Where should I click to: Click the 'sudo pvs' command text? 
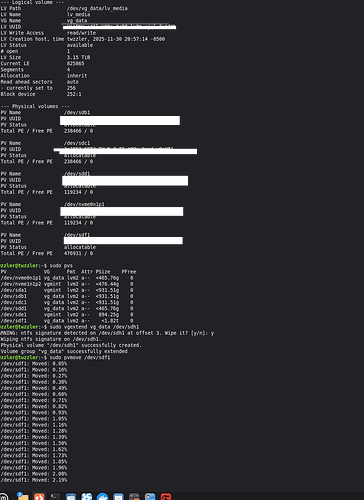coord(61,266)
